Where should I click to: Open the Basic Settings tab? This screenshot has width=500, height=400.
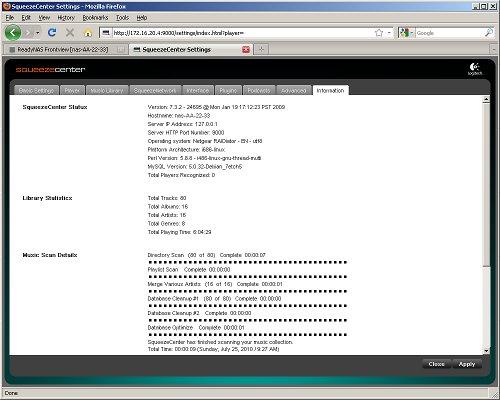pos(36,90)
